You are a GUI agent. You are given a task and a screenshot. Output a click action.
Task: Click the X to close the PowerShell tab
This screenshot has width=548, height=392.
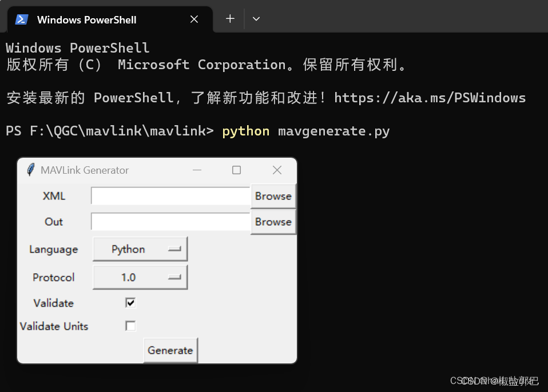193,19
